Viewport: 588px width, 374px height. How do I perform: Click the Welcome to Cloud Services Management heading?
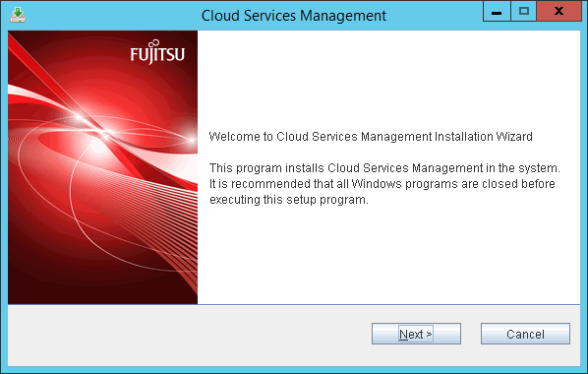point(371,136)
